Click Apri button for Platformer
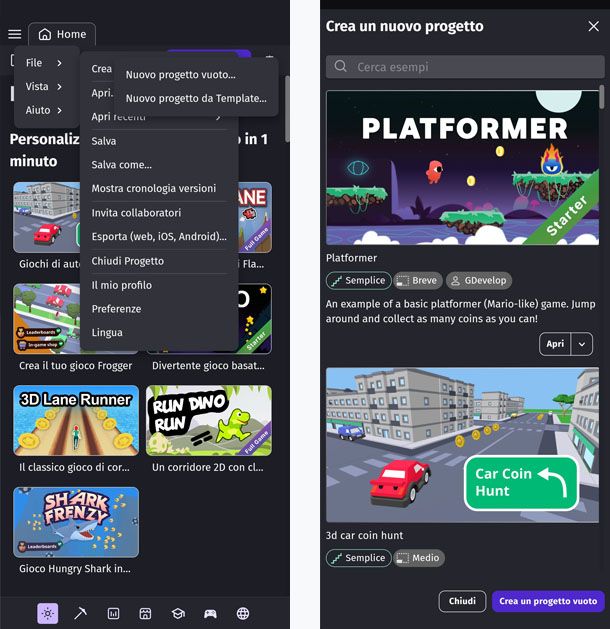 point(555,344)
